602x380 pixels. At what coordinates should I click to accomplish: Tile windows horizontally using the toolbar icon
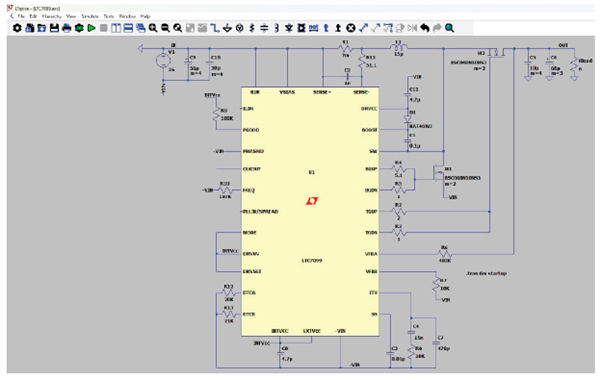(128, 28)
